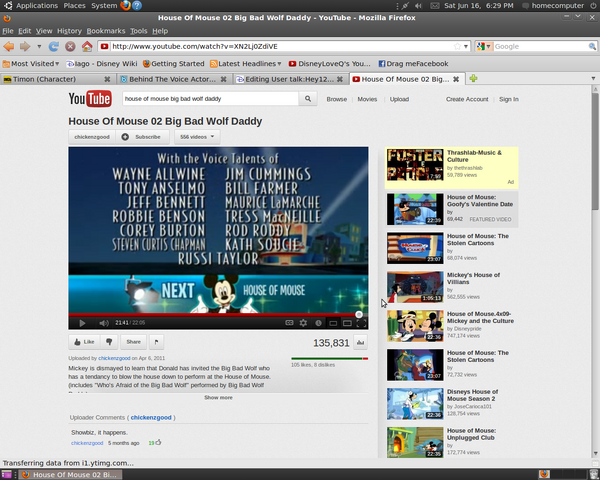Open a new tab with green plus

473,78
